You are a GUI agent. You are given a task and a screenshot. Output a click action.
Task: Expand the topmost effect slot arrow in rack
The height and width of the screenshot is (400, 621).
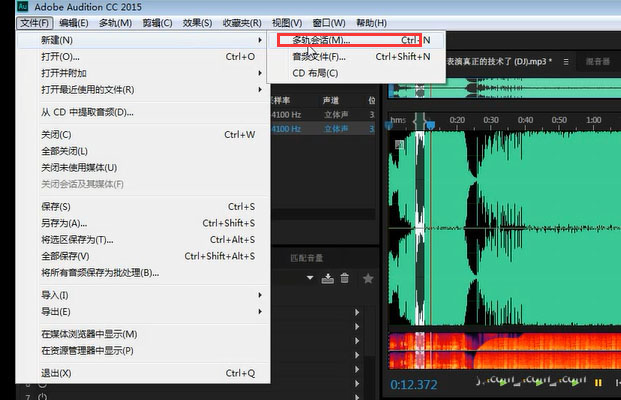tap(357, 312)
